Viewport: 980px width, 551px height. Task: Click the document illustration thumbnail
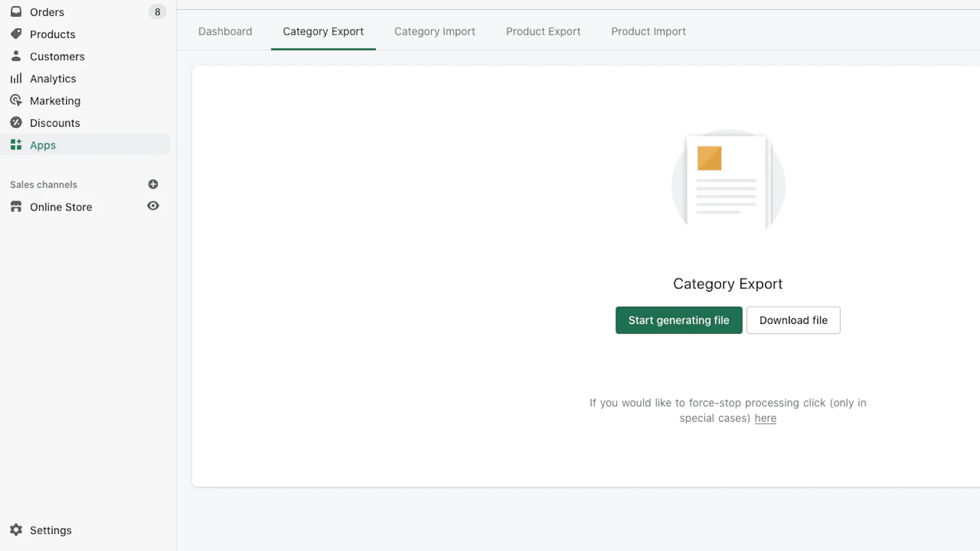(x=728, y=180)
